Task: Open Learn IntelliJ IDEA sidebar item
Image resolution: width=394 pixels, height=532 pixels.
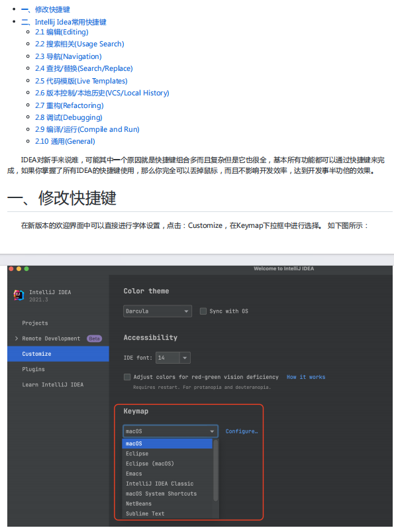Action: coord(52,384)
